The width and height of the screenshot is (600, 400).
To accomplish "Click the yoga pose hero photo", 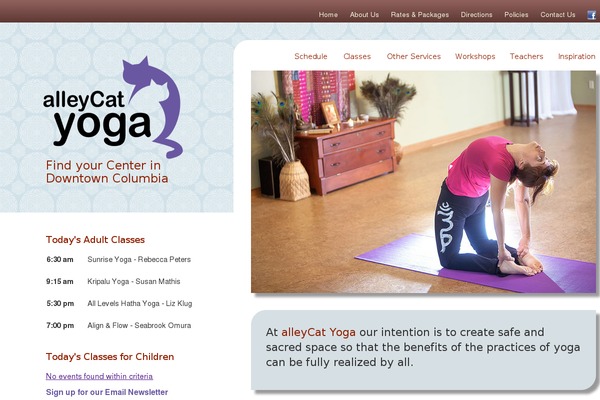I will 423,182.
